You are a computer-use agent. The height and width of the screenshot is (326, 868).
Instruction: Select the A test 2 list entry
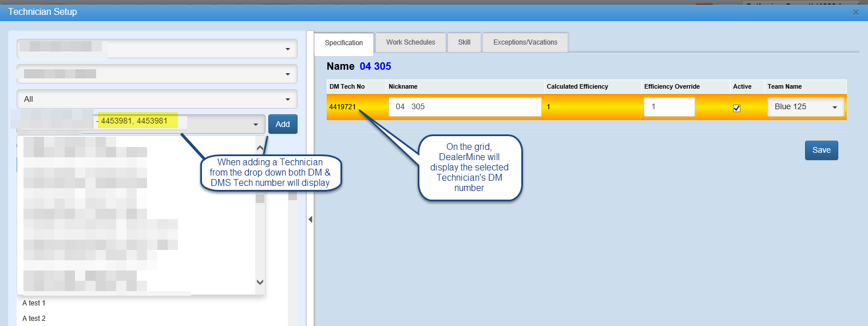(34, 319)
